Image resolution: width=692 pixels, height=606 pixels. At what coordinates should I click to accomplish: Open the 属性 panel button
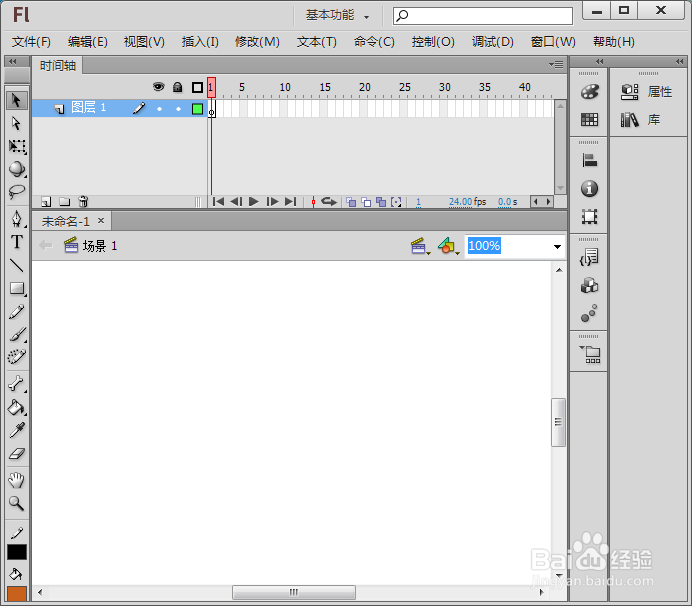point(647,92)
